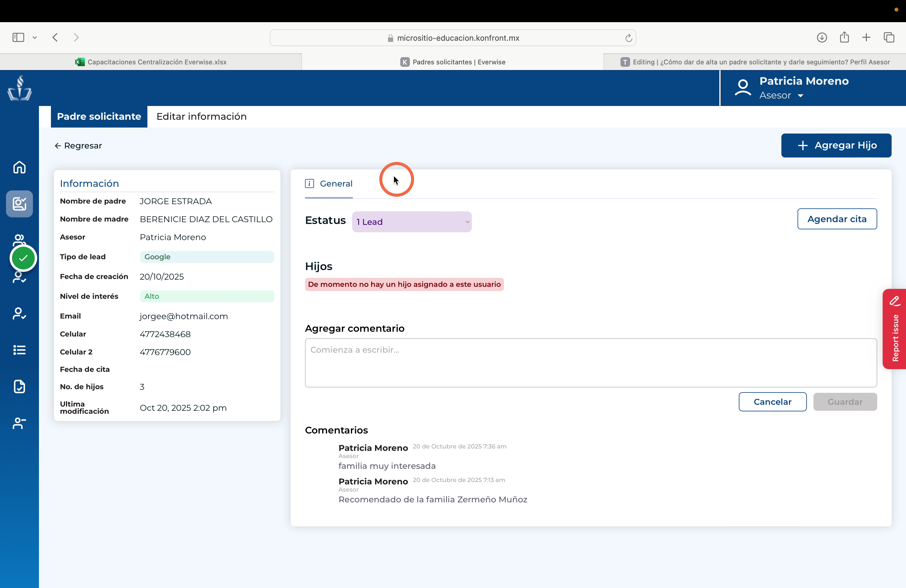
Task: Switch to the Editing browser tab
Action: [x=755, y=62]
